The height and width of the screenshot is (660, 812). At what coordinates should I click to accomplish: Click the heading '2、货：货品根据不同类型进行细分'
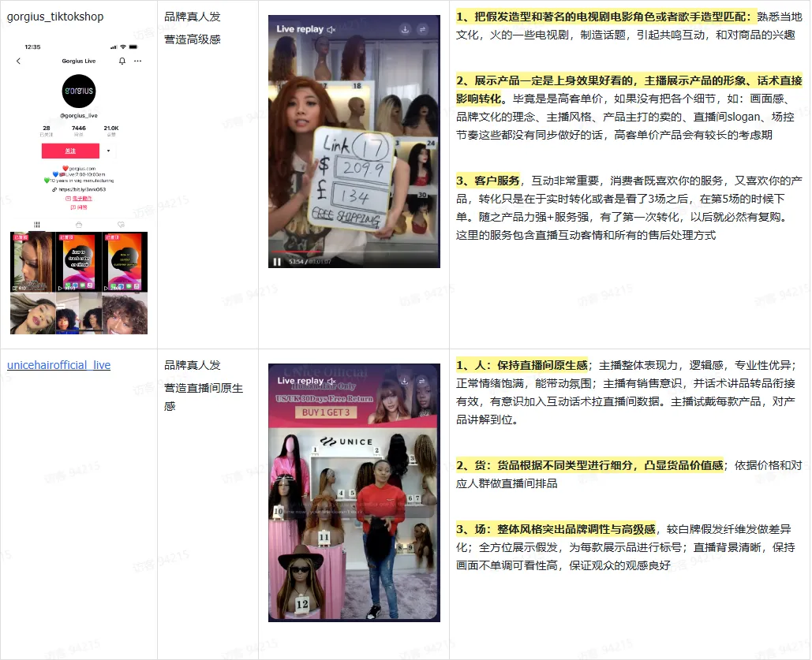tap(589, 465)
